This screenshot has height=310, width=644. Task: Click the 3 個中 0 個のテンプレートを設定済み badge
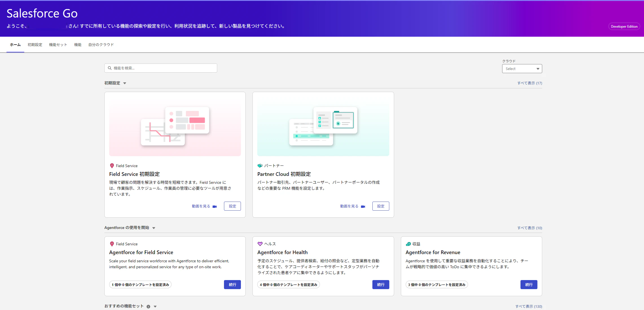point(437,285)
